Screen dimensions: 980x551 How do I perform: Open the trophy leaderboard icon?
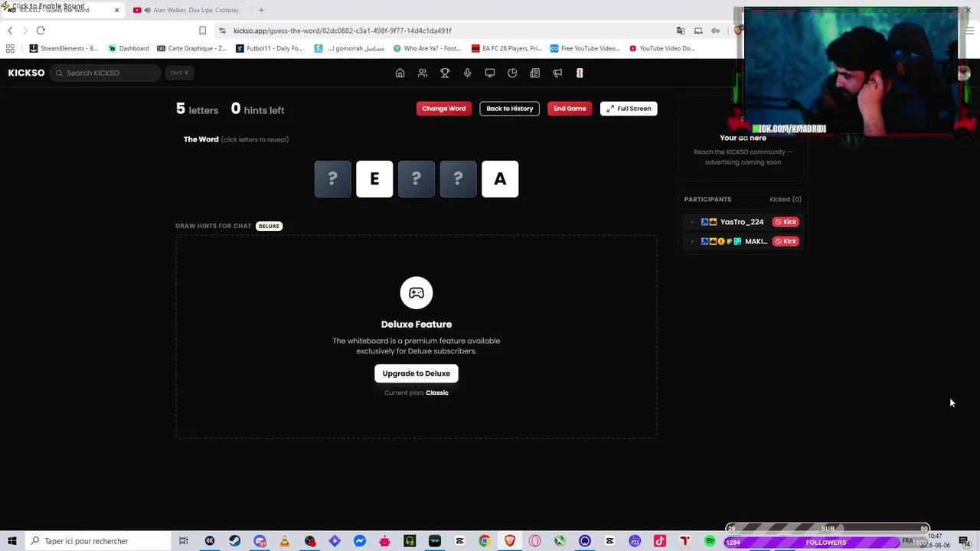(x=445, y=73)
